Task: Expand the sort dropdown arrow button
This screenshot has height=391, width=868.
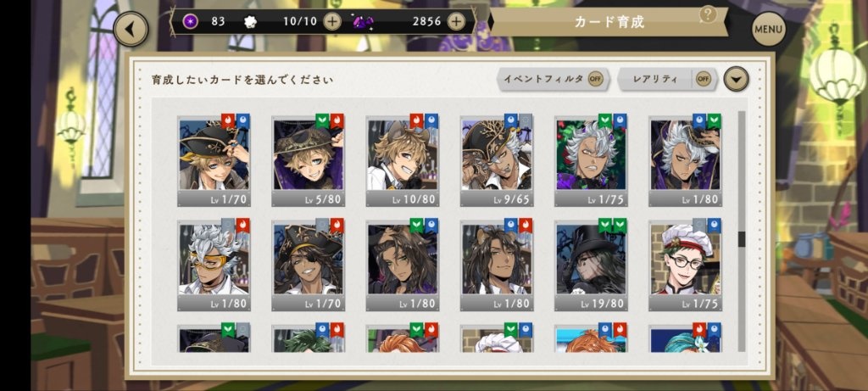Action: tap(736, 79)
